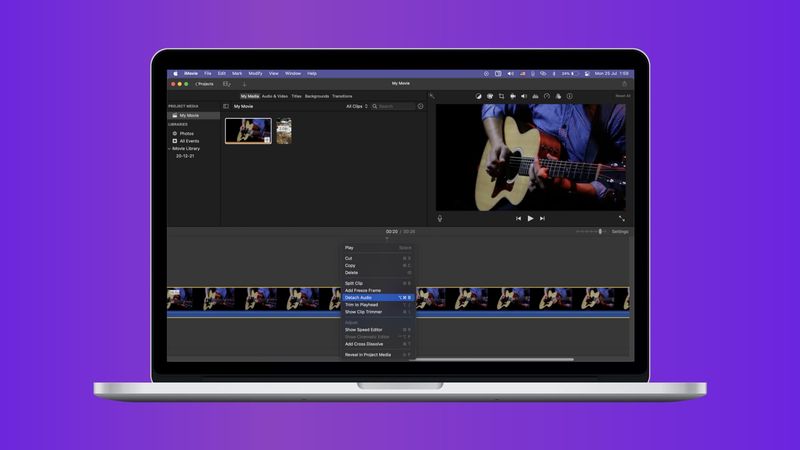The width and height of the screenshot is (800, 450).
Task: Open the Window menu
Action: (x=293, y=73)
